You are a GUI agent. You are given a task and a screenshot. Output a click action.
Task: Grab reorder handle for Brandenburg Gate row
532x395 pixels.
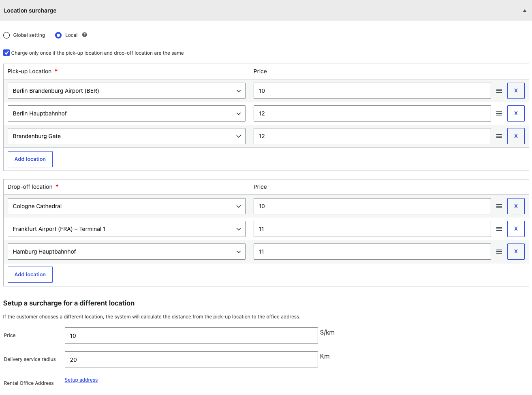pyautogui.click(x=499, y=136)
